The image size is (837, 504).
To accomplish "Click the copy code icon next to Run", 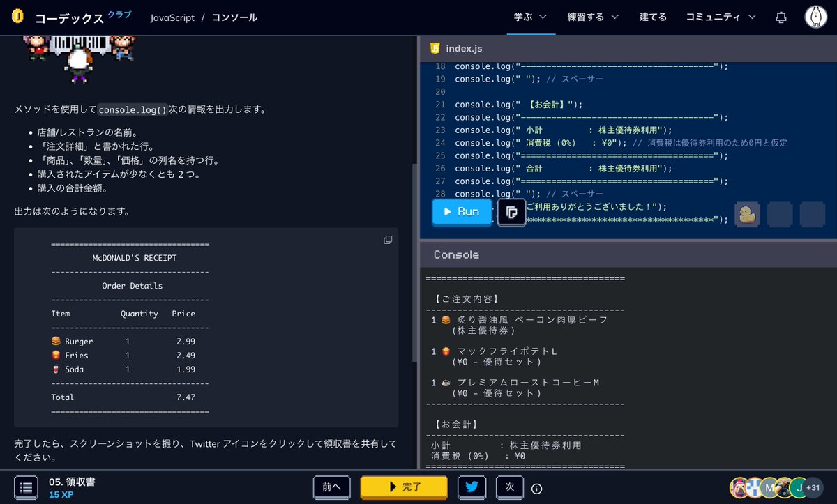I will (x=511, y=212).
